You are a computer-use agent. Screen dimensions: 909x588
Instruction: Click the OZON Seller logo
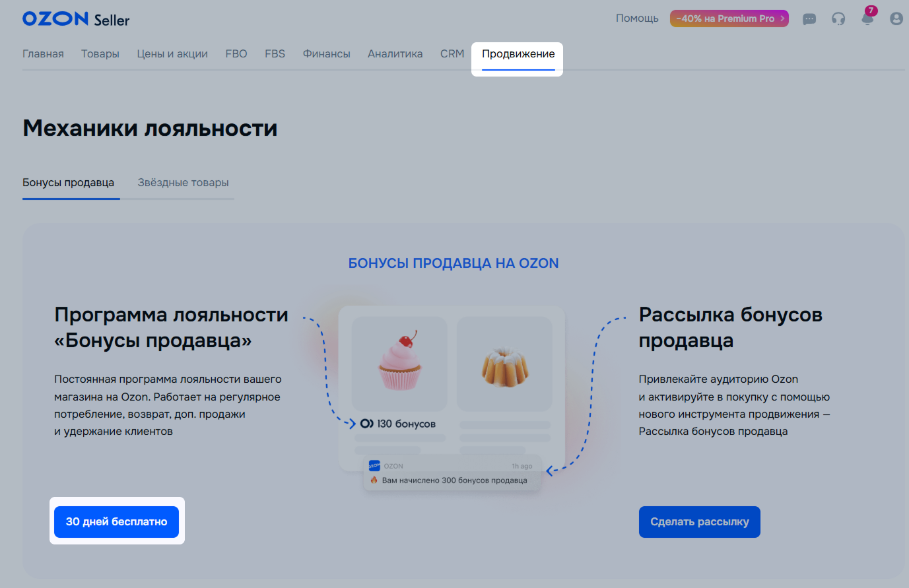click(x=76, y=18)
